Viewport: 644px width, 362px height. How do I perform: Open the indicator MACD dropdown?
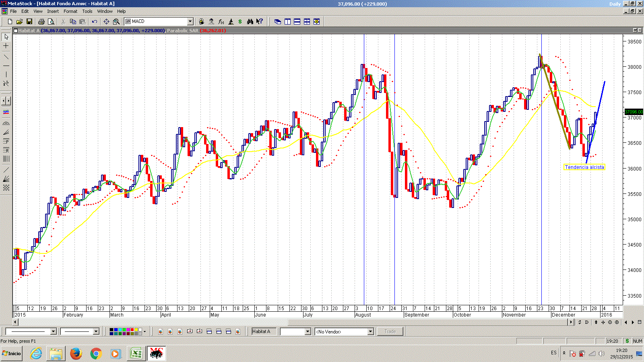click(190, 21)
